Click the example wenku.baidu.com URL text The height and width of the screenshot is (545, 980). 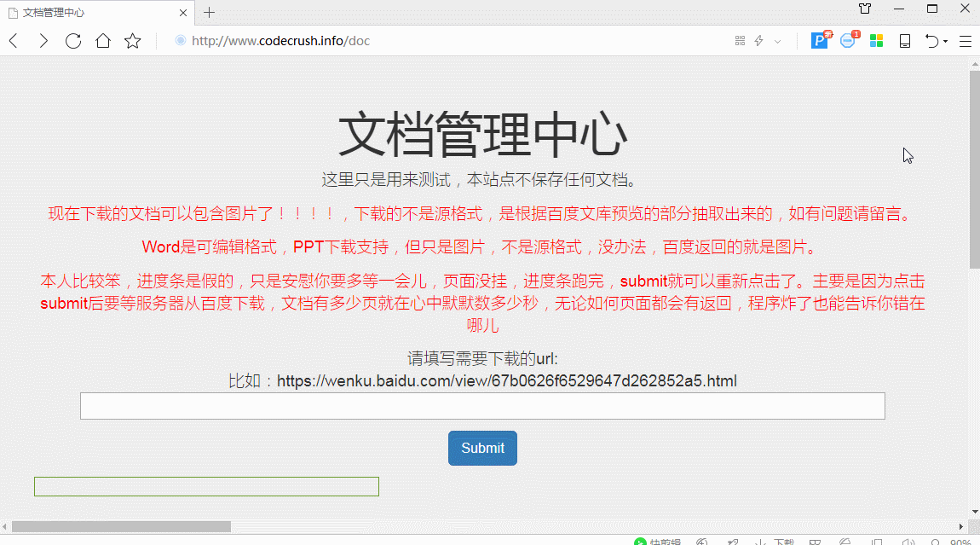pos(507,381)
